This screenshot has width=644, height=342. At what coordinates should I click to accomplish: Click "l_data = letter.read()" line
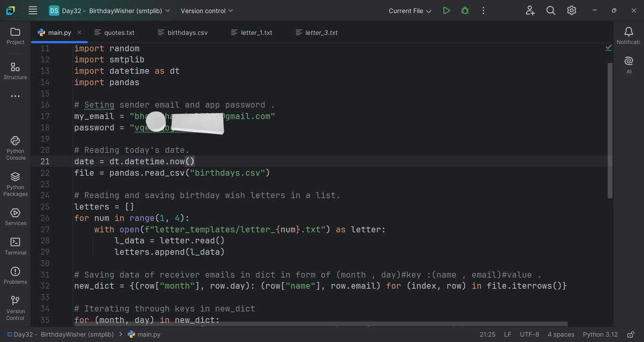[x=170, y=240]
